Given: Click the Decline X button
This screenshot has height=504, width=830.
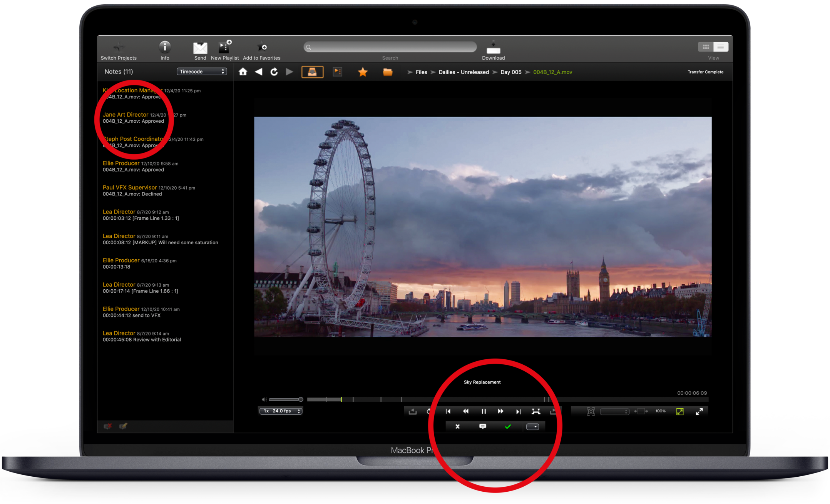Looking at the screenshot, I should [x=457, y=427].
